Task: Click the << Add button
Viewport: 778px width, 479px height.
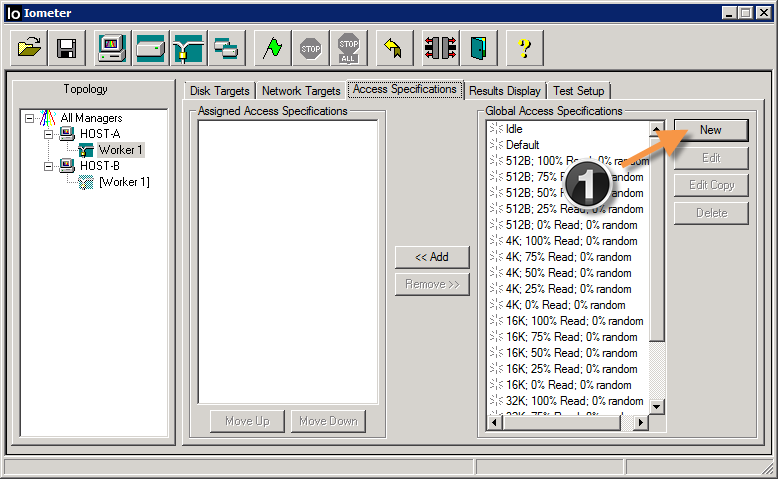Action: [431, 257]
